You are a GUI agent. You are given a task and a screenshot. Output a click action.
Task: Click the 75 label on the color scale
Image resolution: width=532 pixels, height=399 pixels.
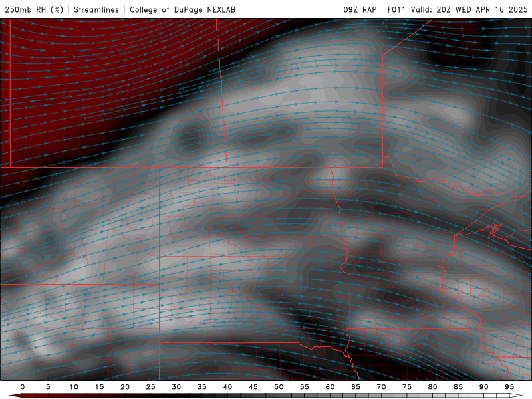tap(407, 387)
